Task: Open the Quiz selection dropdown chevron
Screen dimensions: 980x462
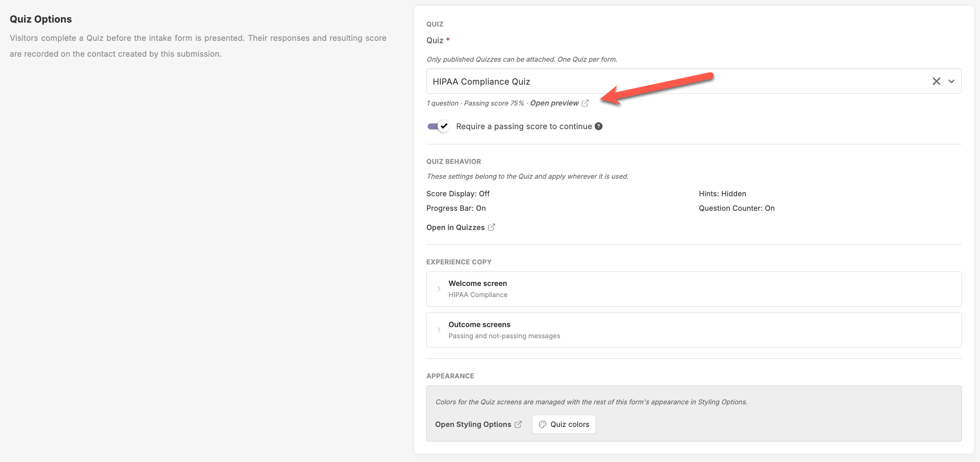Action: pyautogui.click(x=951, y=81)
